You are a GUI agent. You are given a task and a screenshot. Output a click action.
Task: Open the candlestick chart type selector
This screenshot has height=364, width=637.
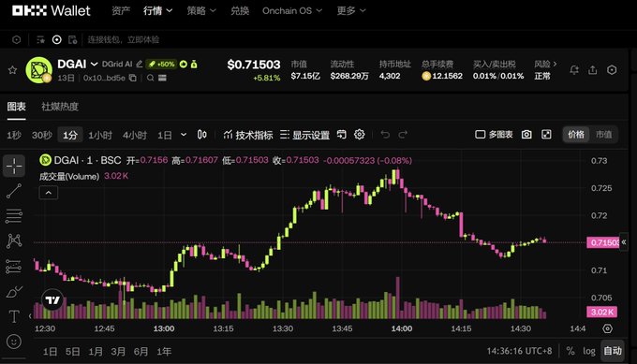pyautogui.click(x=202, y=135)
